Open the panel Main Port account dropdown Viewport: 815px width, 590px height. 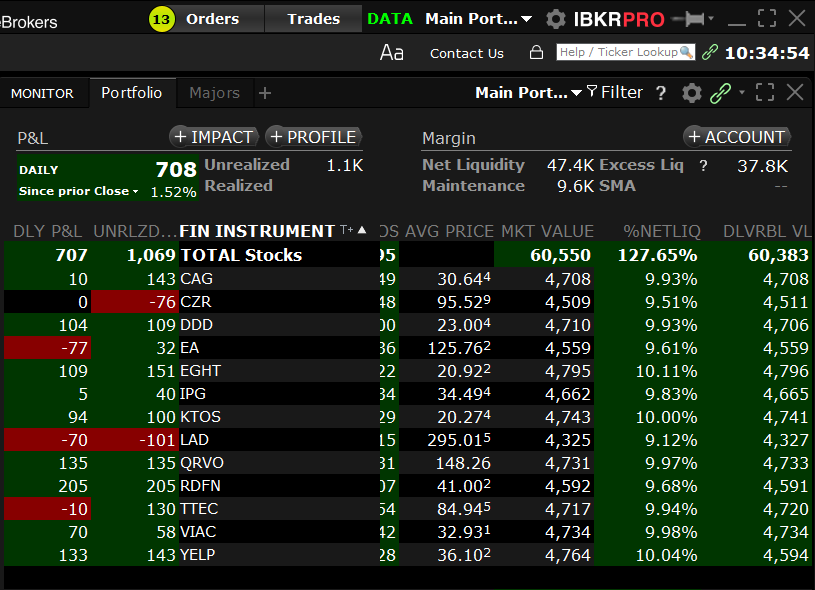528,93
